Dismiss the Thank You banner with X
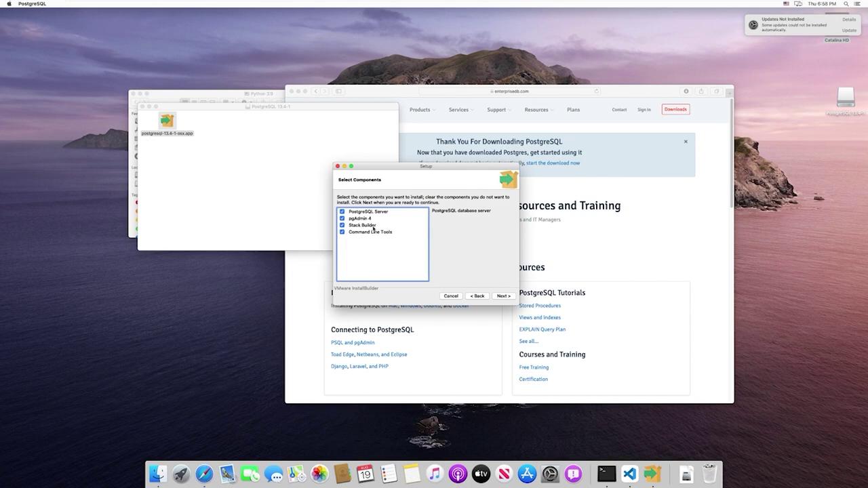Image resolution: width=868 pixels, height=488 pixels. pyautogui.click(x=686, y=142)
